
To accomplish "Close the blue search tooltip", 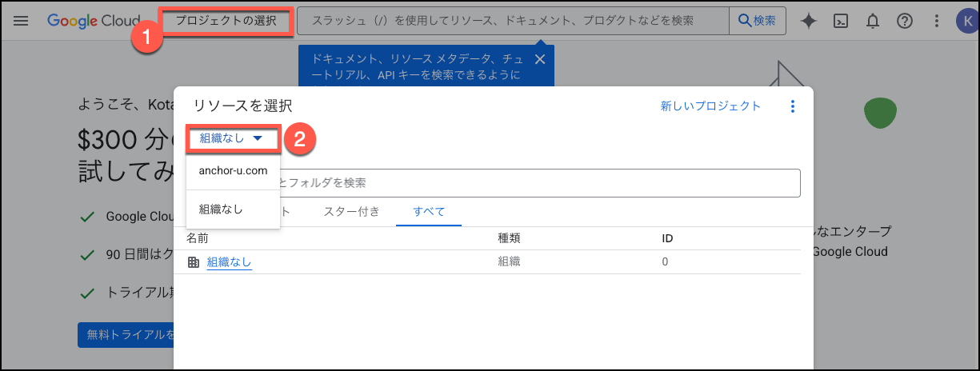I will 540,59.
